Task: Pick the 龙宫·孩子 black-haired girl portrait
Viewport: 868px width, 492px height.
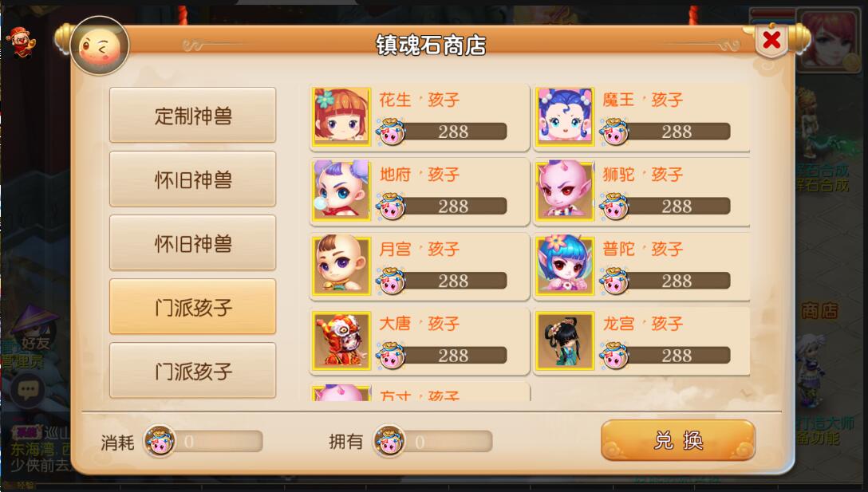Action: (x=565, y=340)
